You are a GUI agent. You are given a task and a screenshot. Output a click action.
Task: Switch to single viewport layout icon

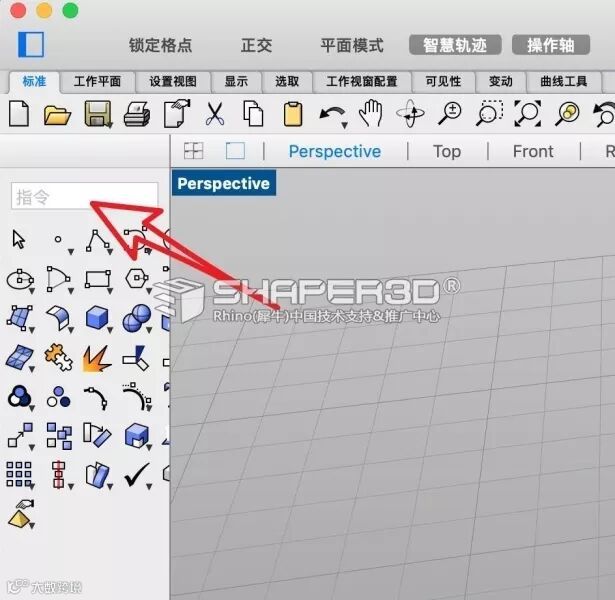click(x=235, y=151)
